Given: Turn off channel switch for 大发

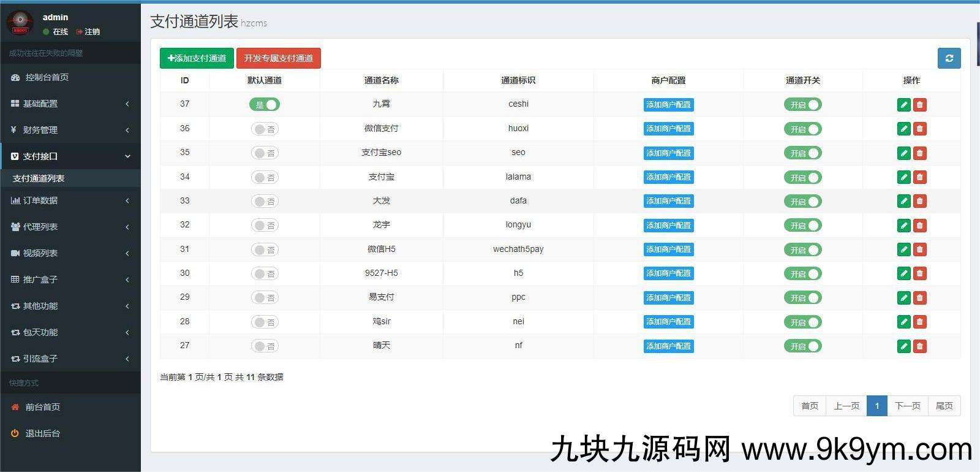Looking at the screenshot, I should coord(802,202).
